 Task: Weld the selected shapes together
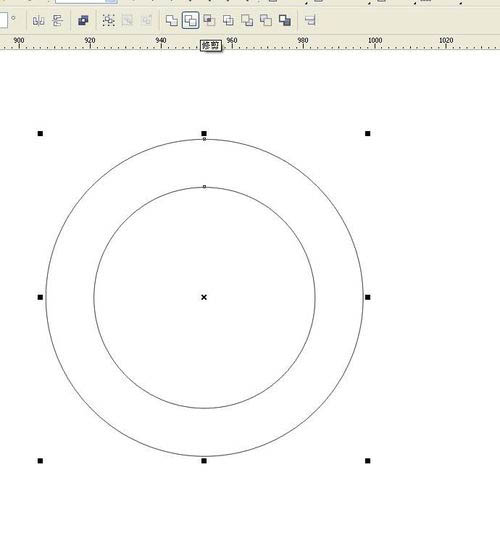click(x=172, y=21)
